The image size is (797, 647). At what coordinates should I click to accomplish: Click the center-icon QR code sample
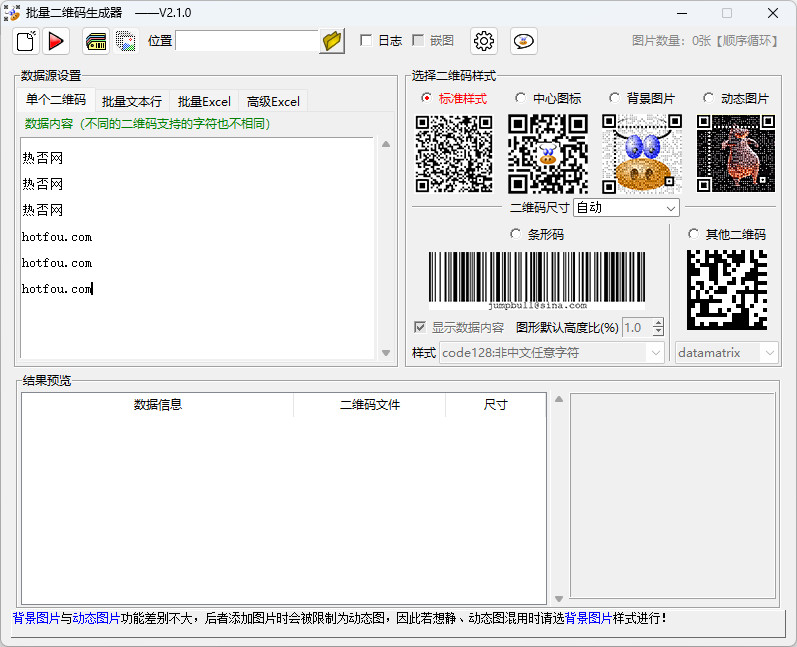pyautogui.click(x=548, y=154)
